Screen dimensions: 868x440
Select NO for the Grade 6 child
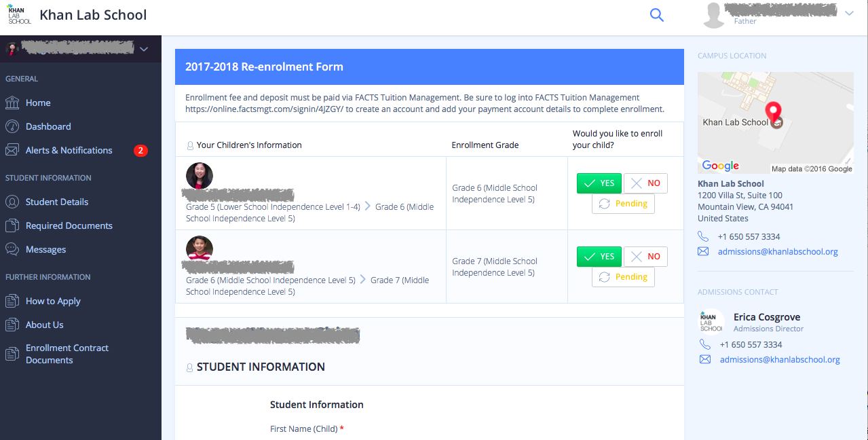click(645, 183)
